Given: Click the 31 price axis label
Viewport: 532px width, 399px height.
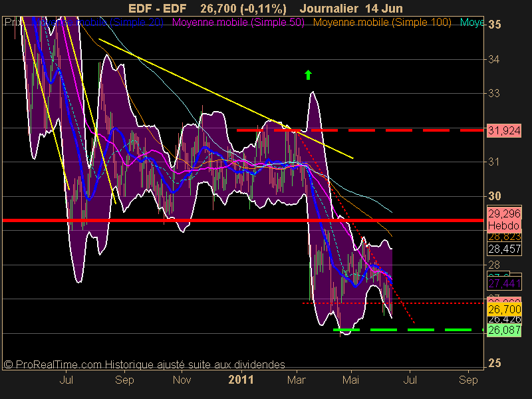Looking at the screenshot, I should [494, 162].
